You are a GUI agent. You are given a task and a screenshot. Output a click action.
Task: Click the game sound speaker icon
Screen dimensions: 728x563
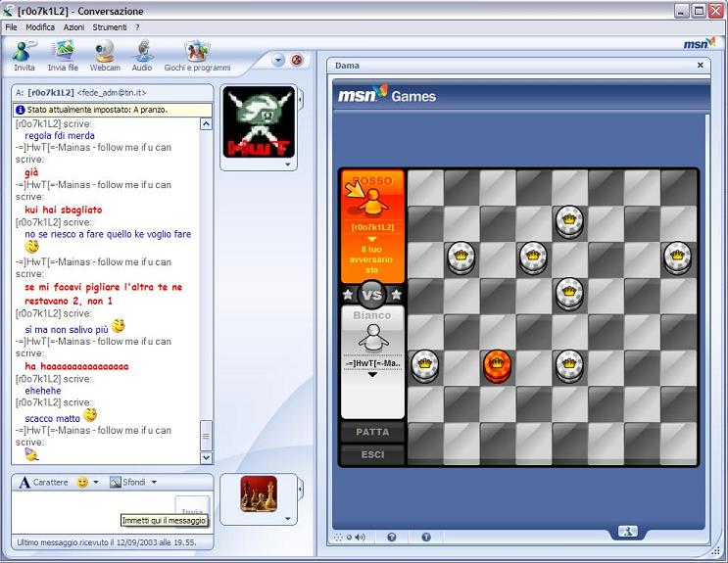tap(361, 538)
